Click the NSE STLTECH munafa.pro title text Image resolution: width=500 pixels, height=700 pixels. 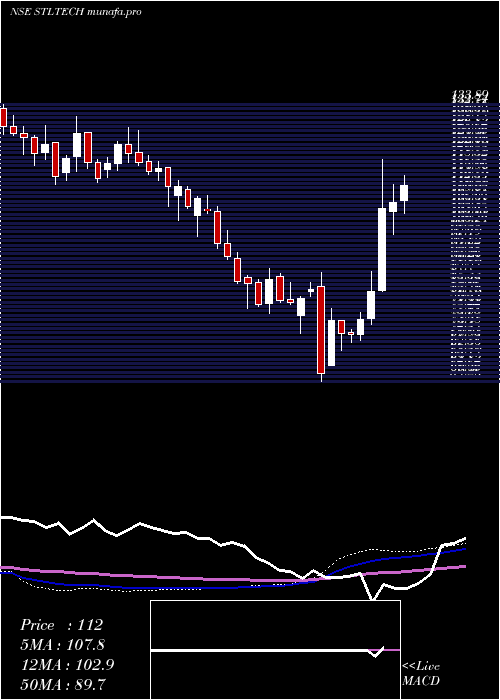(x=75, y=12)
